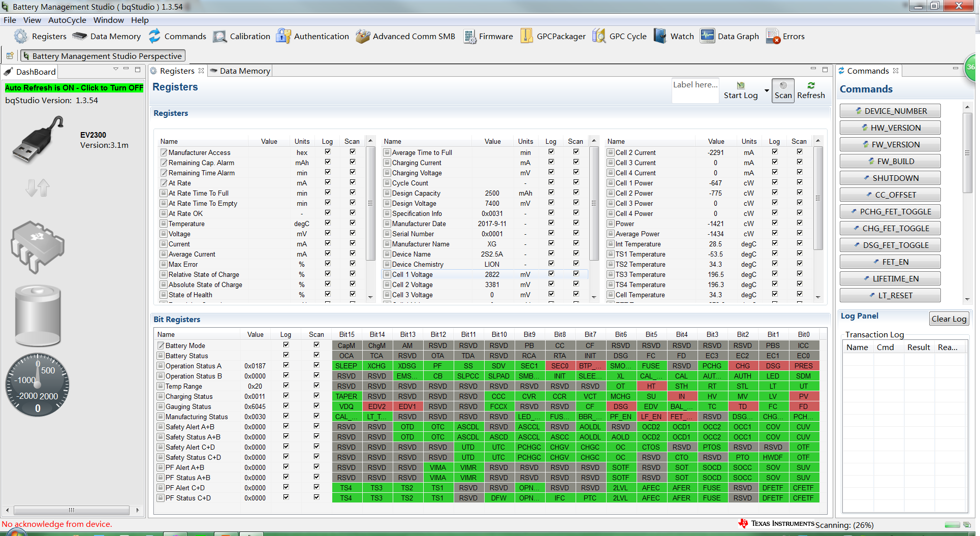This screenshot has height=536, width=980.
Task: Click the down arrow of first register list
Action: (x=370, y=297)
